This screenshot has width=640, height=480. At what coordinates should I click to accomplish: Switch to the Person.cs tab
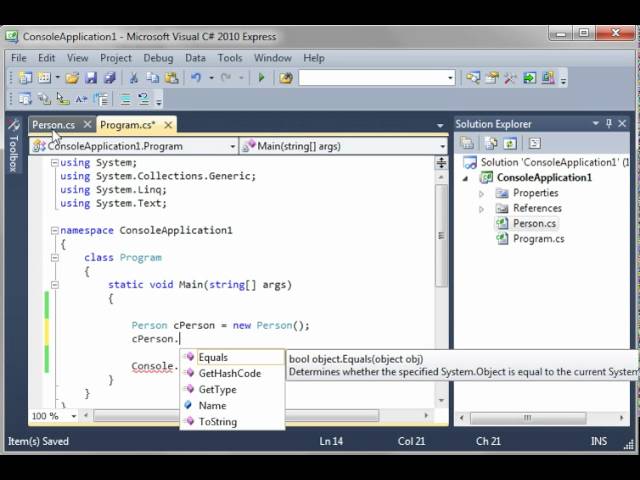(53, 125)
